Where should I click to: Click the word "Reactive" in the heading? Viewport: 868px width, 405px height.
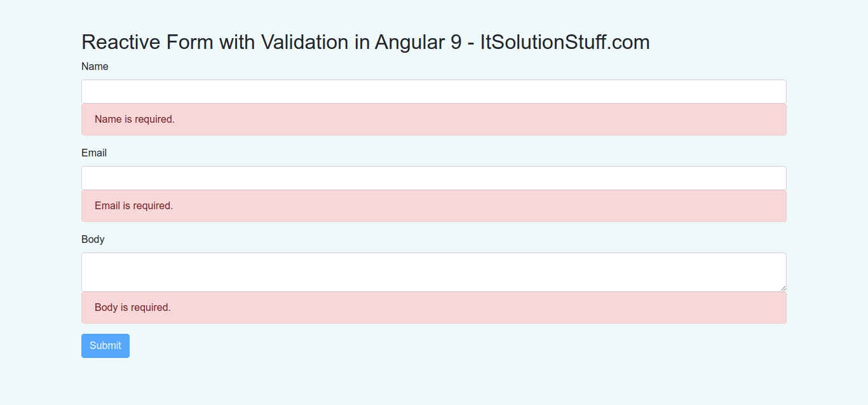[121, 43]
